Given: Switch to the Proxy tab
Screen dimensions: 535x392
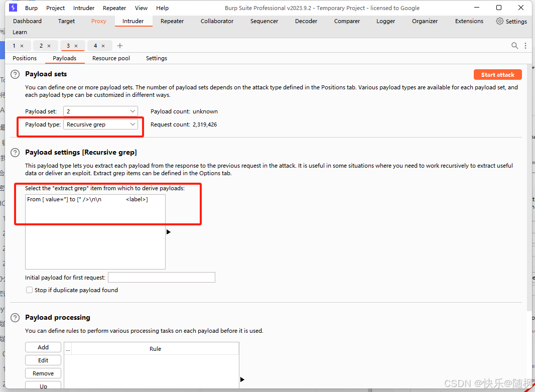Looking at the screenshot, I should 98,21.
